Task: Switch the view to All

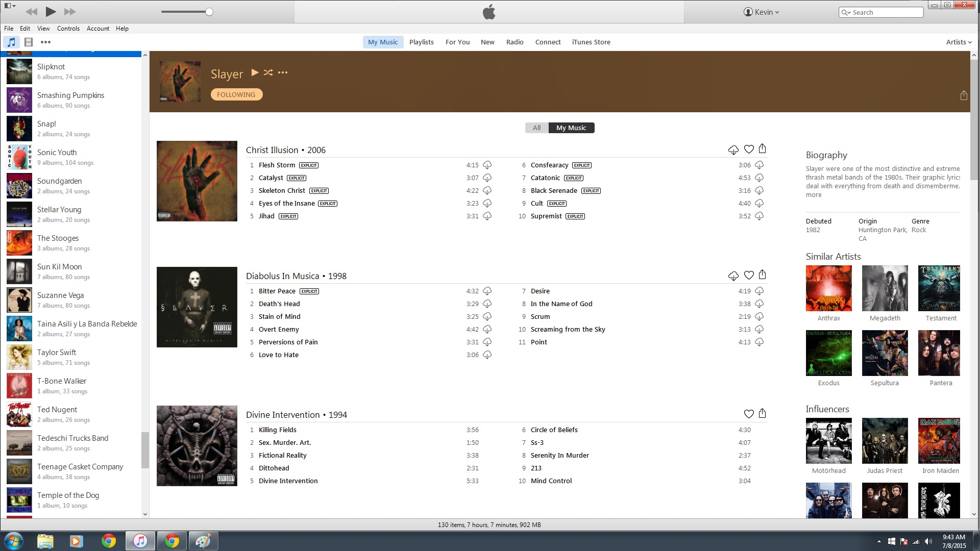Action: click(x=536, y=128)
